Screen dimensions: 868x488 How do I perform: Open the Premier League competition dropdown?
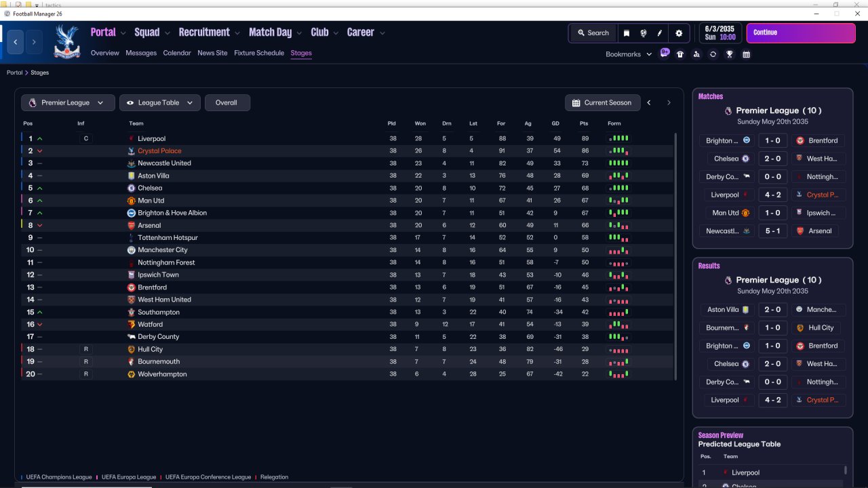tap(68, 103)
